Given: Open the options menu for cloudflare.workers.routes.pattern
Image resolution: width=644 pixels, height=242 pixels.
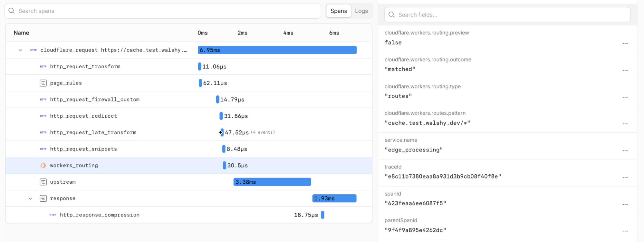Looking at the screenshot, I should [625, 124].
